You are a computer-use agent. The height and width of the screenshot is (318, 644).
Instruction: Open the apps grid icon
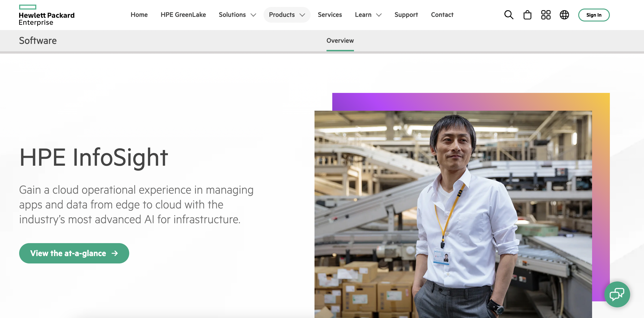click(546, 15)
